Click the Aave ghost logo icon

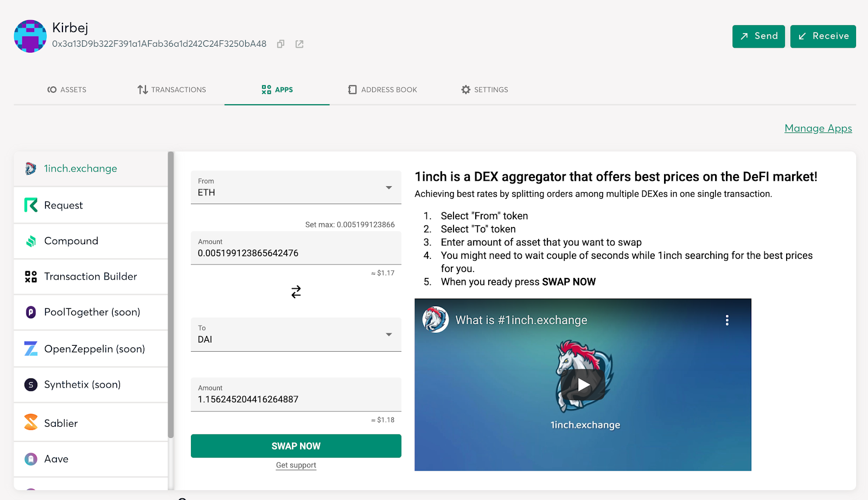tap(31, 459)
